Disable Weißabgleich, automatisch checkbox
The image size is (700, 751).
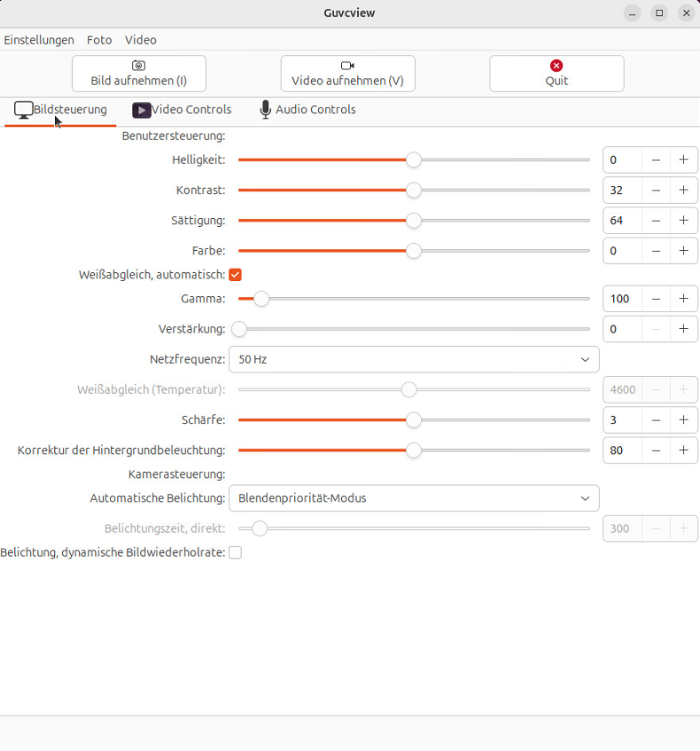coord(235,275)
